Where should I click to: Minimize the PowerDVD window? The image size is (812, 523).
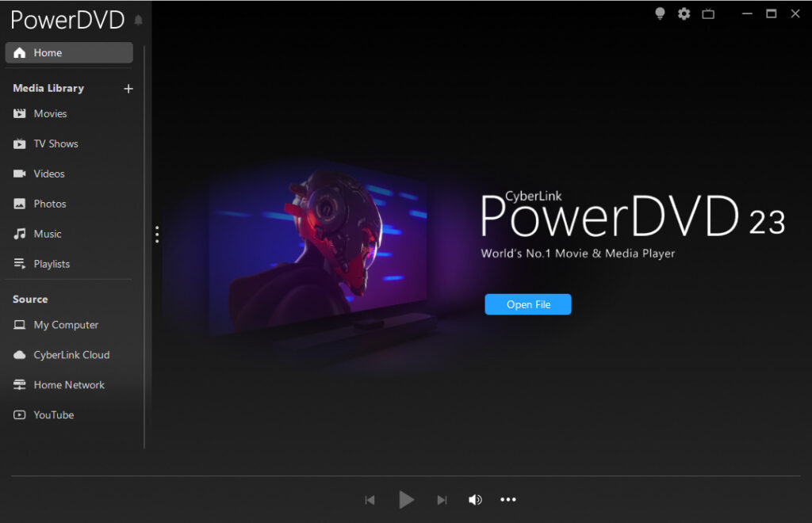pos(747,14)
